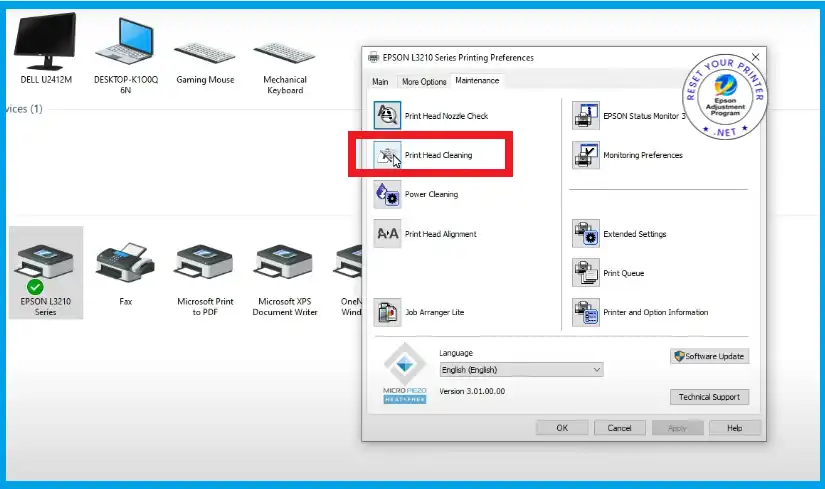825x489 pixels.
Task: Open Job Arranger Lite icon
Action: pos(387,312)
